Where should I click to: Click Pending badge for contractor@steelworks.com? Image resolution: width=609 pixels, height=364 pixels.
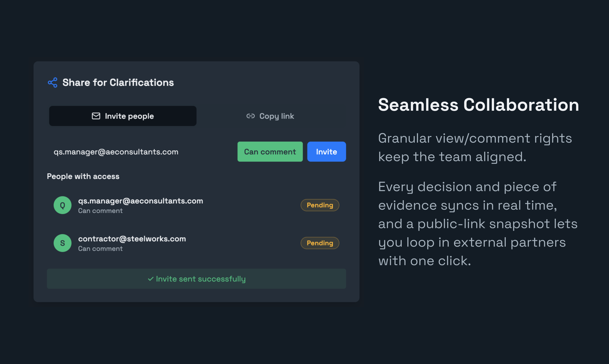320,243
